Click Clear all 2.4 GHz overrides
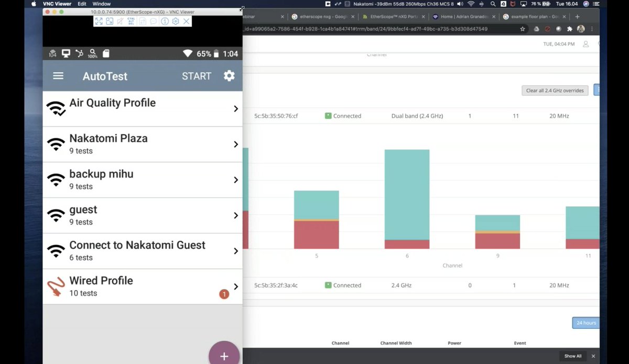Image resolution: width=629 pixels, height=364 pixels. point(555,91)
